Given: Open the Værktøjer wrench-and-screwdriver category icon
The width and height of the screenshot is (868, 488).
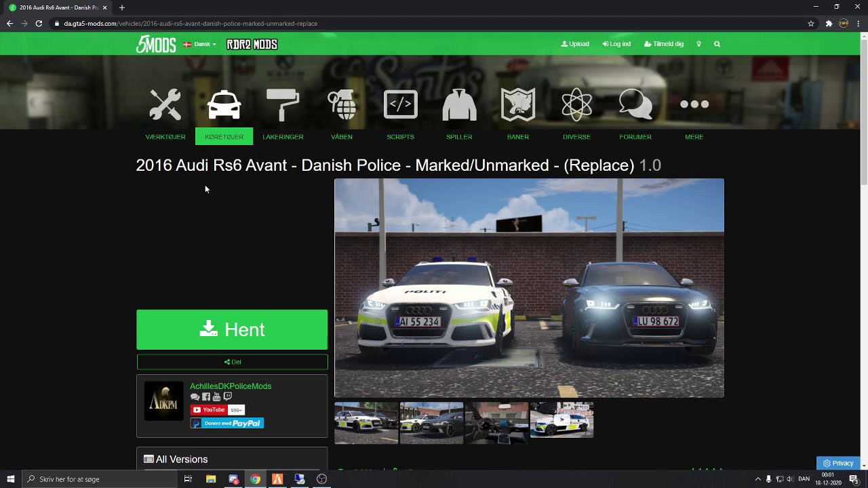Looking at the screenshot, I should coord(165,104).
